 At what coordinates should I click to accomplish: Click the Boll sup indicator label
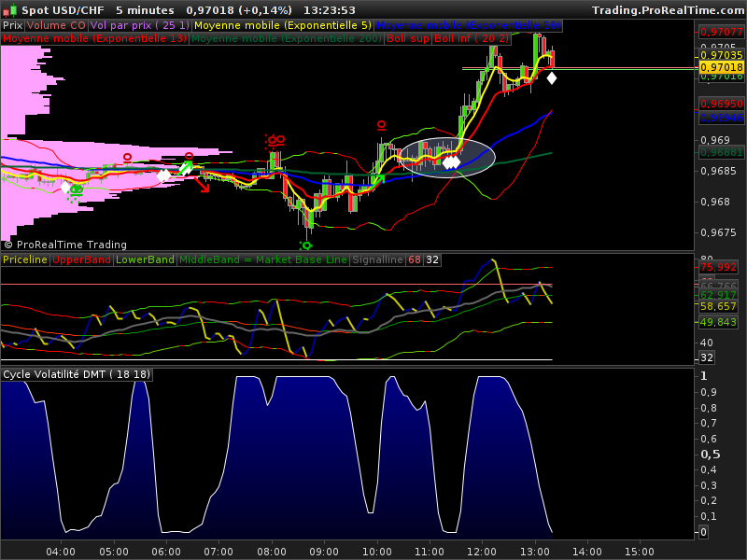pos(408,38)
